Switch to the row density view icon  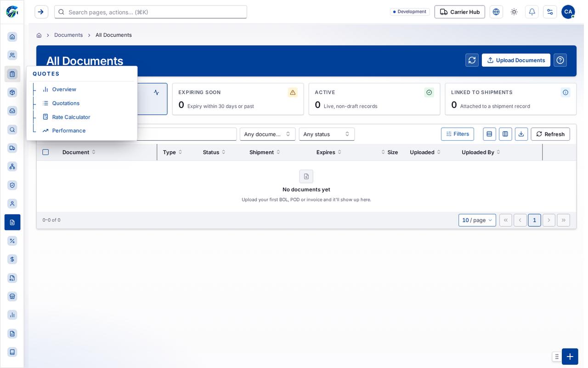click(x=489, y=134)
